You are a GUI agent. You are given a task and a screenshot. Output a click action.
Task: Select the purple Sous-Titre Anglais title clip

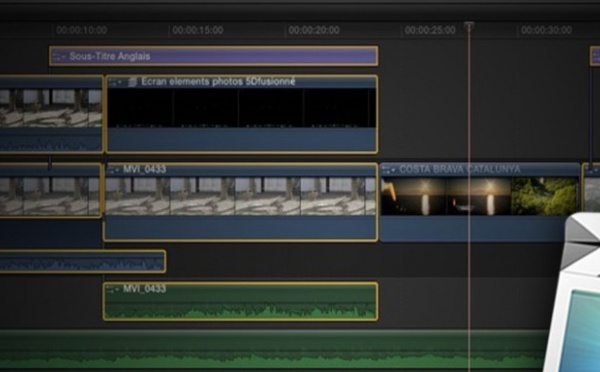(x=214, y=56)
